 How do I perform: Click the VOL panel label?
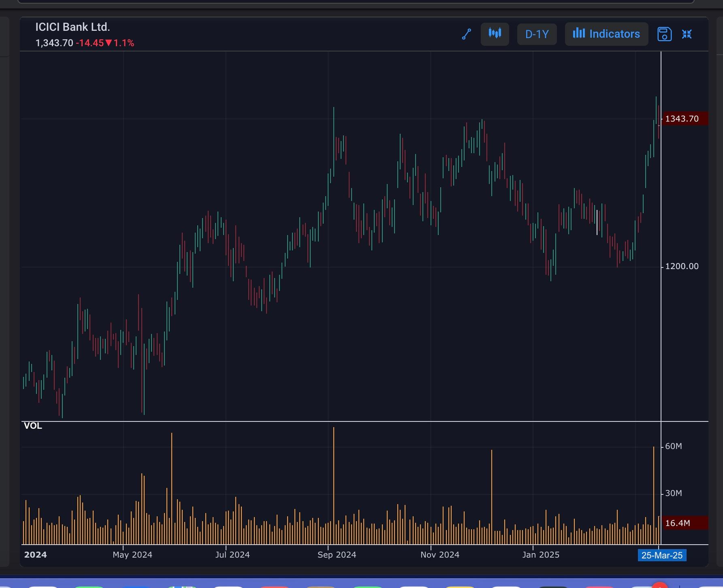33,426
